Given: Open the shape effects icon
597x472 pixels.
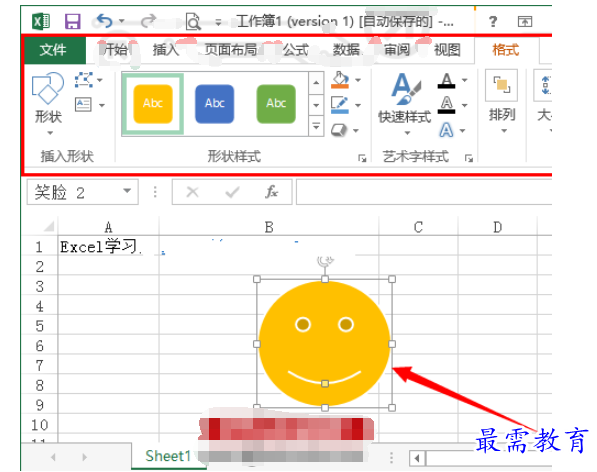Looking at the screenshot, I should tap(338, 130).
